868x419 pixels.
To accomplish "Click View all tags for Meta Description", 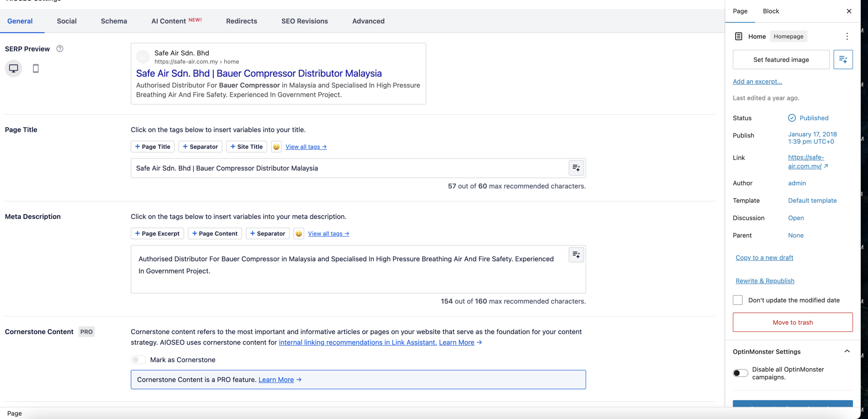I will coord(329,233).
